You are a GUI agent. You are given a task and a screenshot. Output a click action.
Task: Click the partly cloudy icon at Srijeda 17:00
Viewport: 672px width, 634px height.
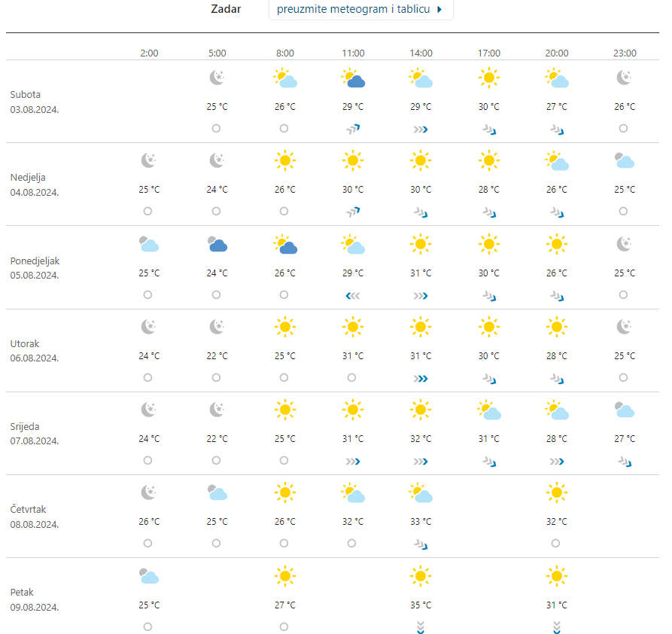[488, 410]
